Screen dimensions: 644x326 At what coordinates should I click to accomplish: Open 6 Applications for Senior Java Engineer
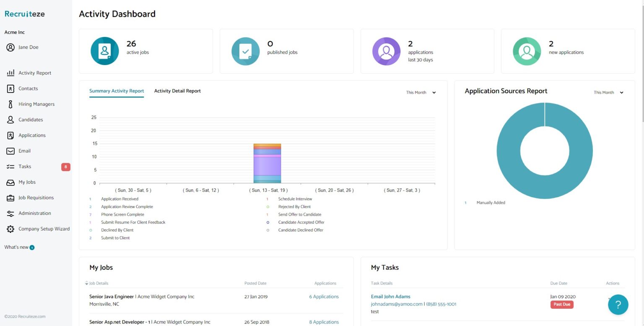pos(324,296)
